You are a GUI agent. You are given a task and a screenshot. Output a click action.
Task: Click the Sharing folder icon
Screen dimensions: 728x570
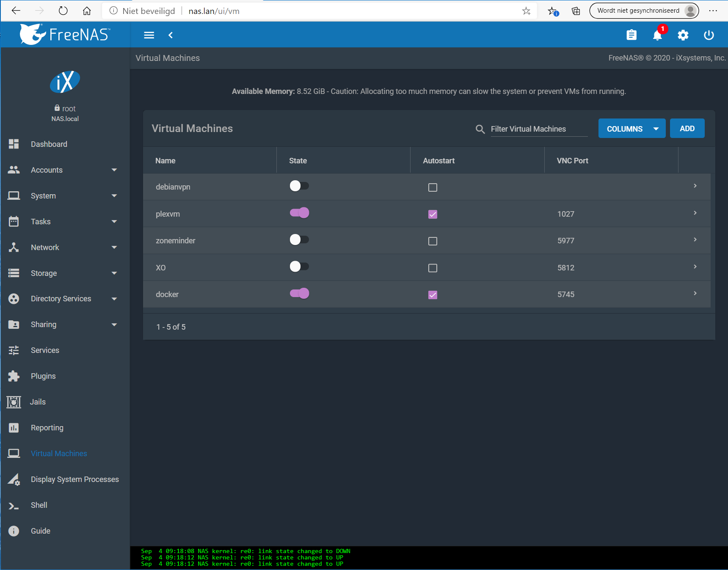pyautogui.click(x=14, y=325)
